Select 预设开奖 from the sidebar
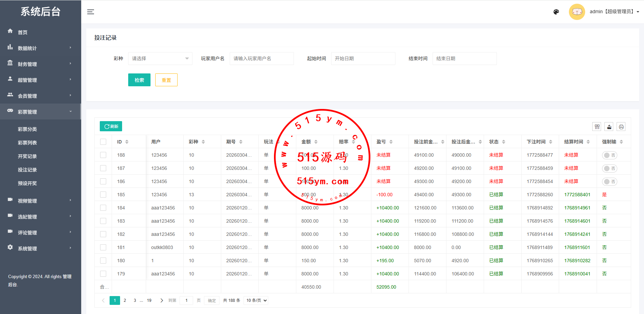The width and height of the screenshot is (644, 314). [x=27, y=183]
